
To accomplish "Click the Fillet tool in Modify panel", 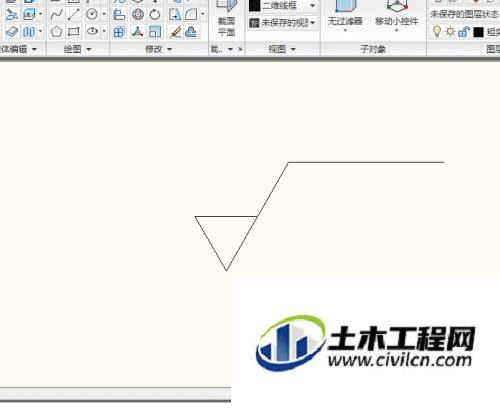I will pos(191,15).
